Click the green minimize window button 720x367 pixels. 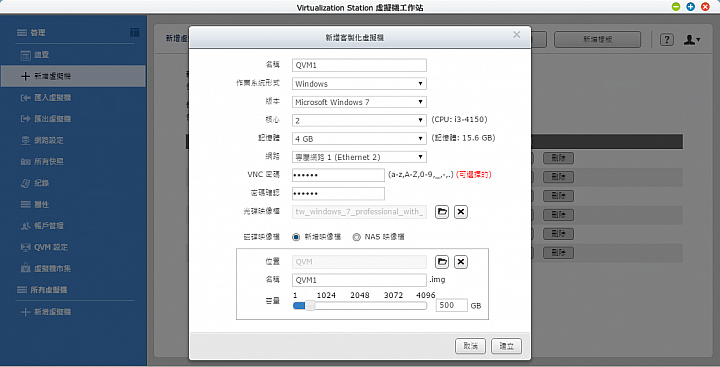coord(675,6)
